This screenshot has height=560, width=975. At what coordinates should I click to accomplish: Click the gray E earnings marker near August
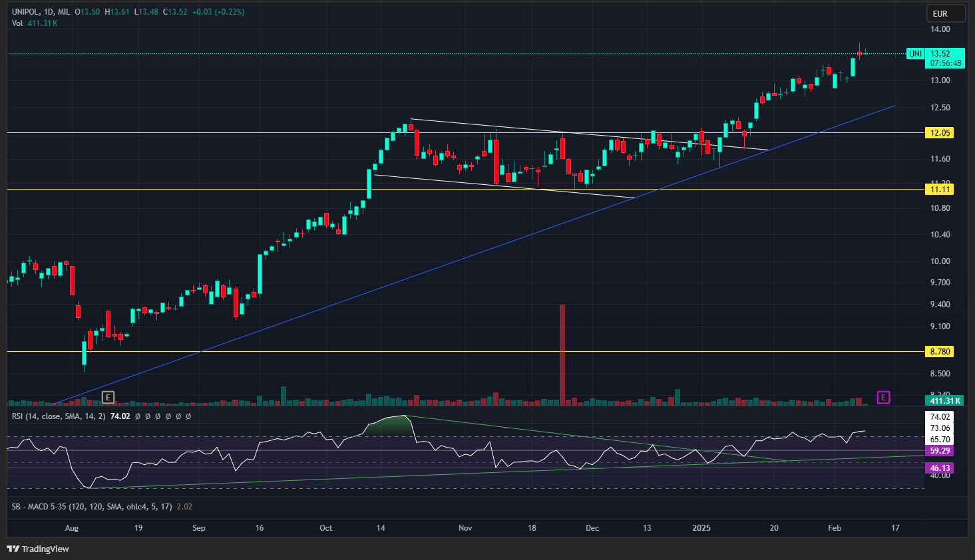(108, 398)
